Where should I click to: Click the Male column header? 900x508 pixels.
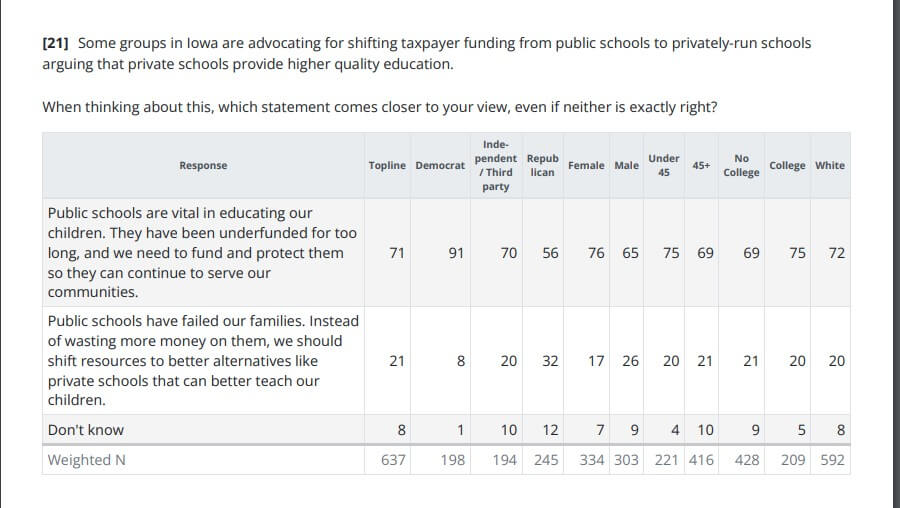pyautogui.click(x=627, y=166)
